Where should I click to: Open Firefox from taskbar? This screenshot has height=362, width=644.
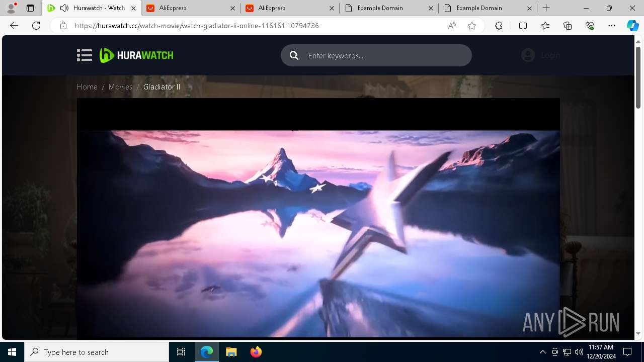click(256, 352)
